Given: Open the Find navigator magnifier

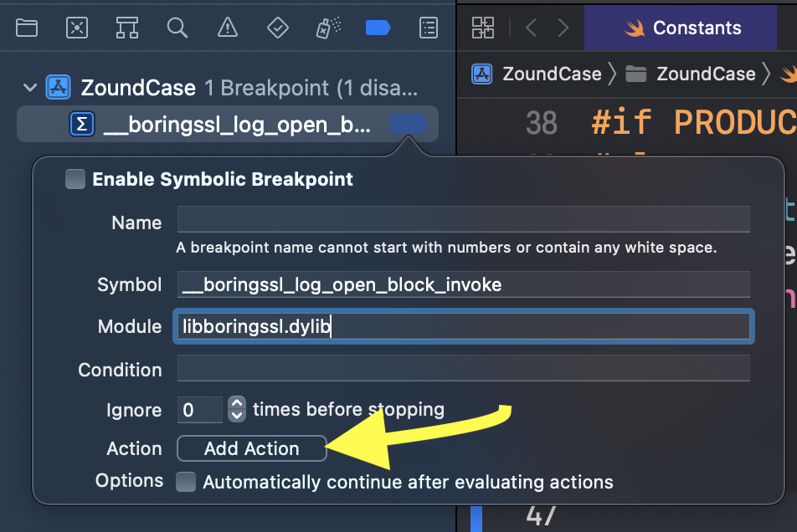Looking at the screenshot, I should click(177, 28).
